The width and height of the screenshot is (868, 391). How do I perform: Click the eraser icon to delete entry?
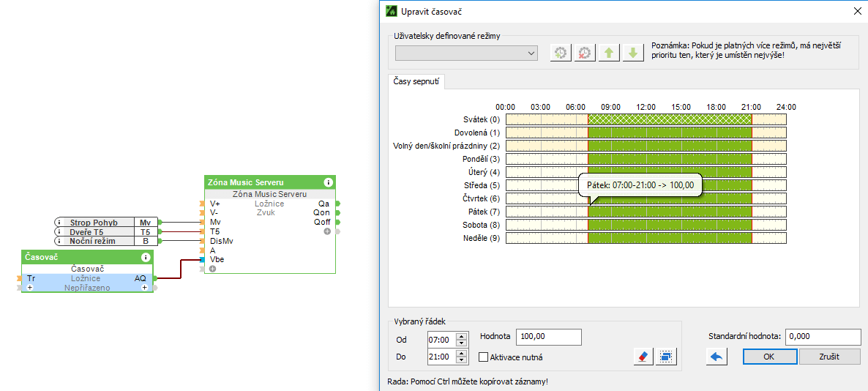[x=643, y=357]
